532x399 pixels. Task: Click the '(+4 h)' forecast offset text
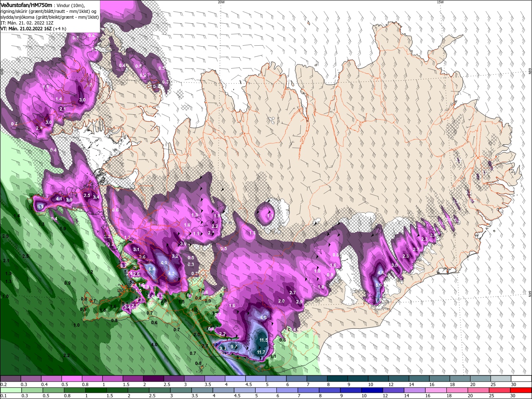click(59, 29)
